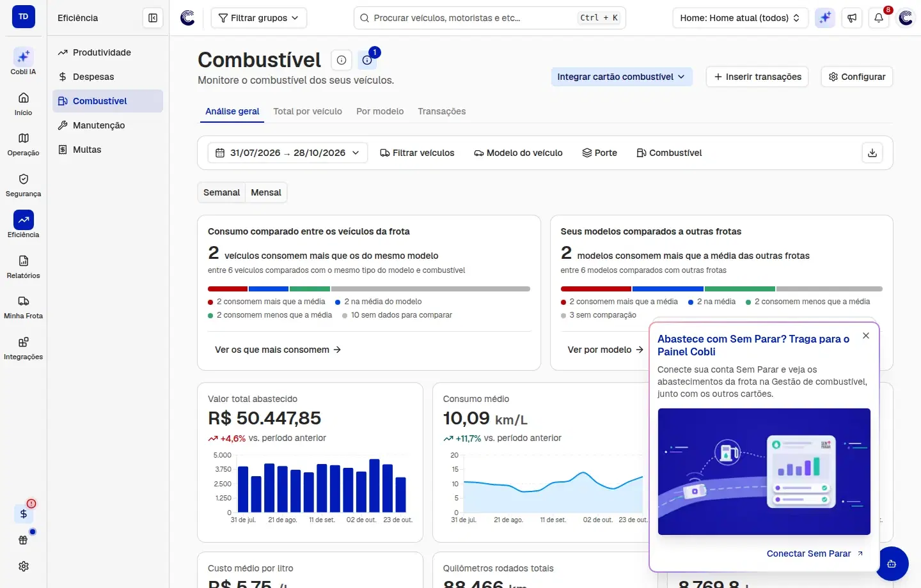Screen dimensions: 921x588
Task: Open Cobli IA assistant in sidebar
Action: coord(23,61)
